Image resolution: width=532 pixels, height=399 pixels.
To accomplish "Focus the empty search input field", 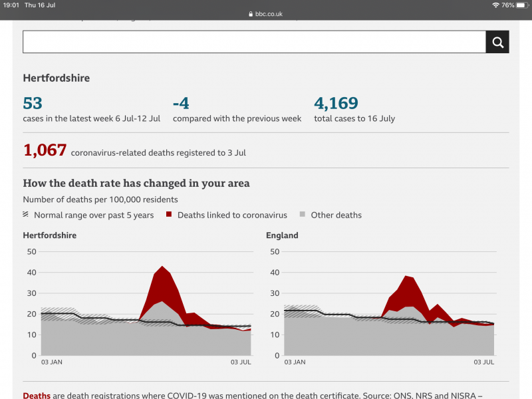I will tap(254, 42).
